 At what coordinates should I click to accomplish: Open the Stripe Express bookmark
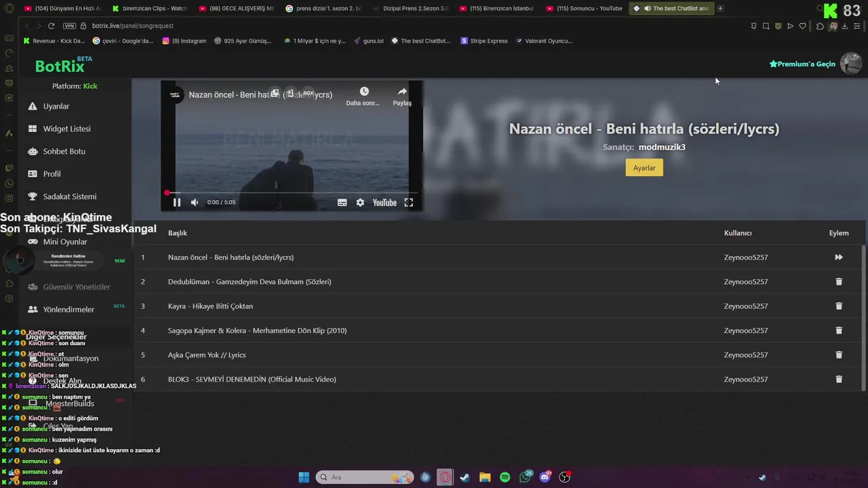tap(484, 41)
